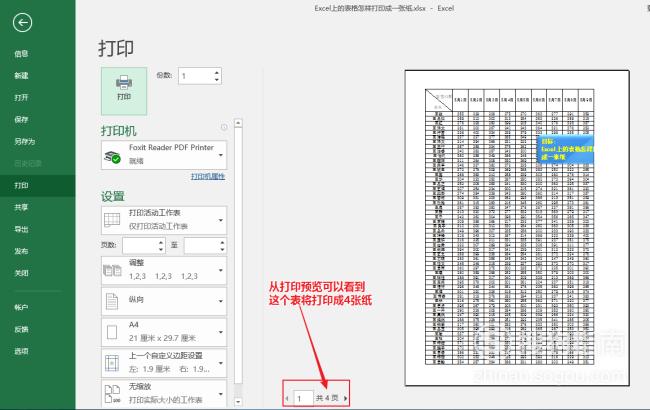The height and width of the screenshot is (410, 650).
Task: Open the A4 paper size dropdown
Action: coord(164,332)
